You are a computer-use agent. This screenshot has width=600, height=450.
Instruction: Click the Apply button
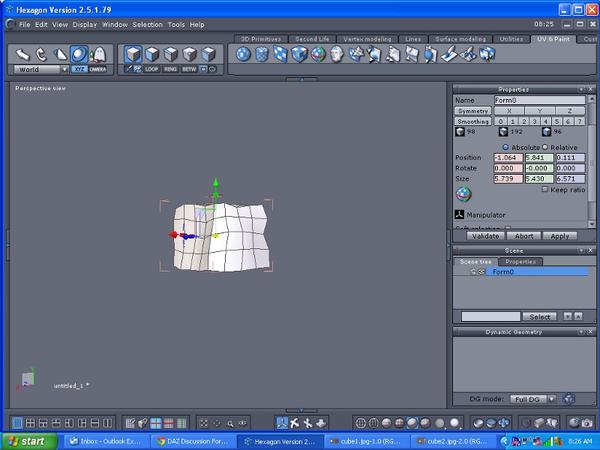point(560,236)
